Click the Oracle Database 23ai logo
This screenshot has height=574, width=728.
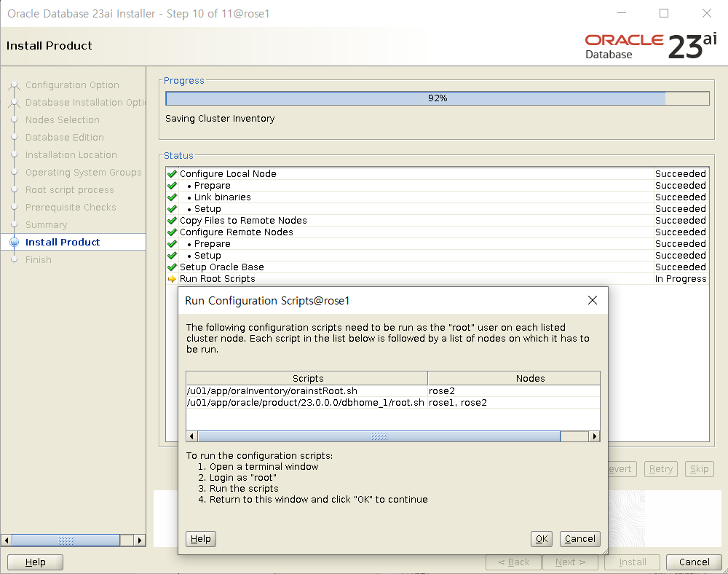tap(650, 47)
